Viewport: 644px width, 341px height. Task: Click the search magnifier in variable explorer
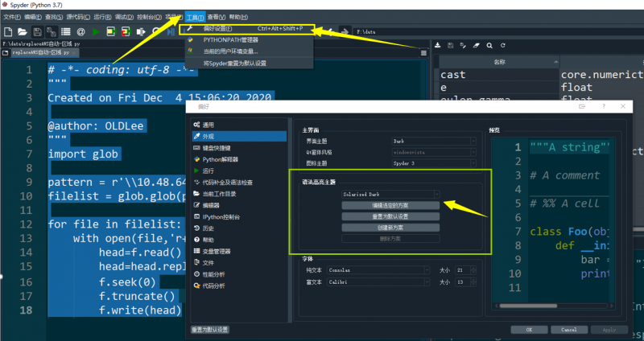point(489,45)
